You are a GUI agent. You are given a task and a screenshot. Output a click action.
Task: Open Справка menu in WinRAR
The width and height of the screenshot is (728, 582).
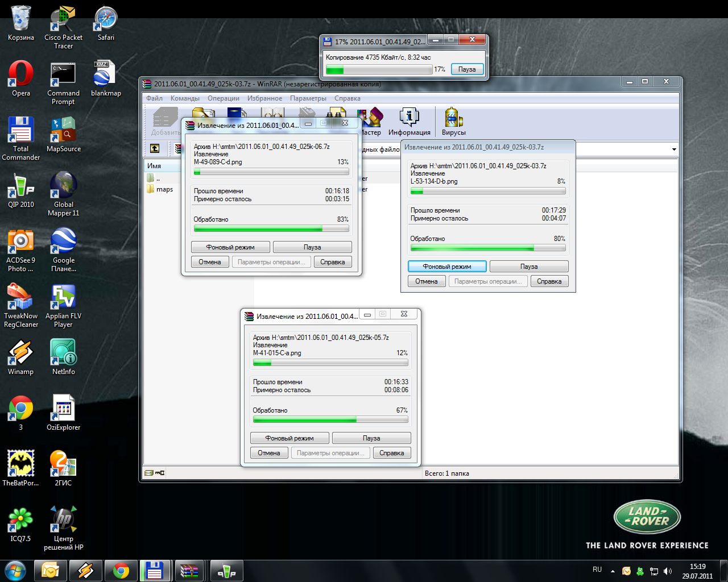[348, 98]
